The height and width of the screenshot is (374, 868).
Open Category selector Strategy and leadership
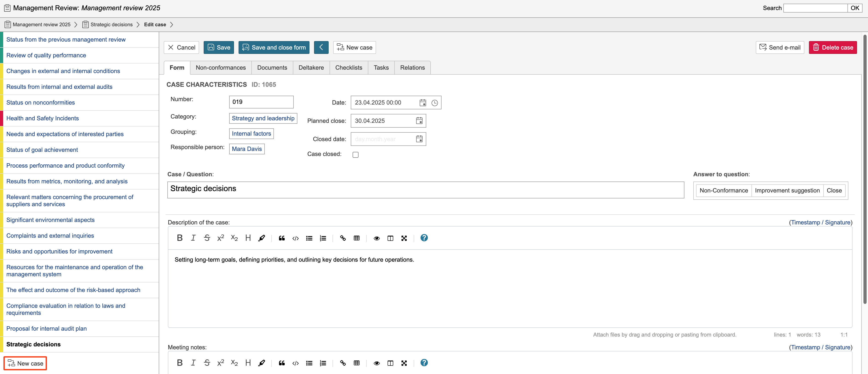click(263, 118)
